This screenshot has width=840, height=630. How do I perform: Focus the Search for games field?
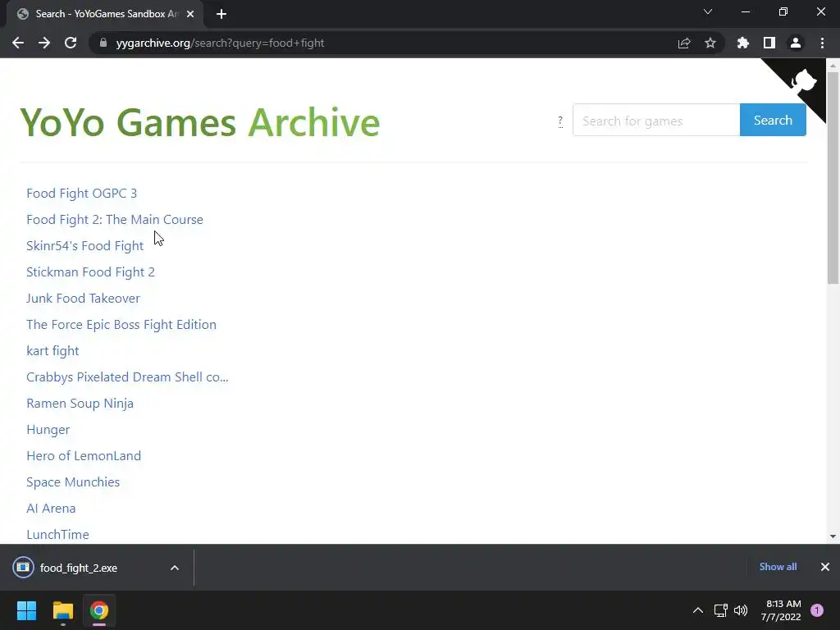pos(656,120)
